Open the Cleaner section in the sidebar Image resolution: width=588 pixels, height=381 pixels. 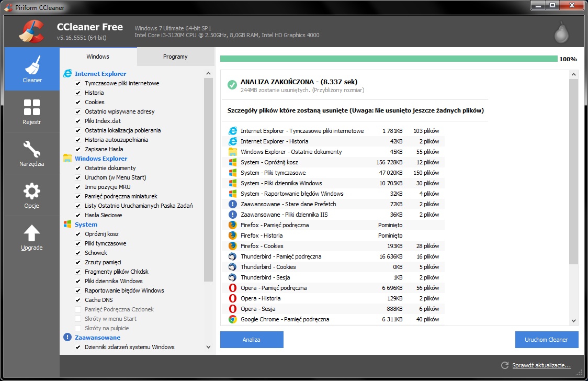pos(32,71)
